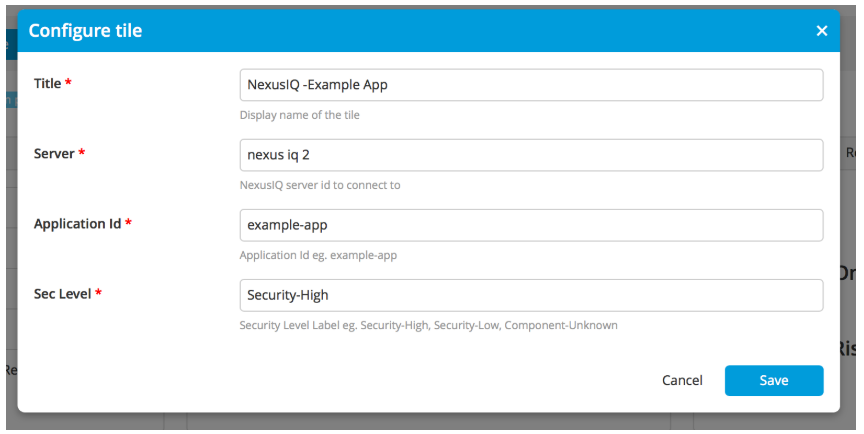The width and height of the screenshot is (864, 434).
Task: Click the red asterisk beside Application Id
Action: tap(128, 224)
